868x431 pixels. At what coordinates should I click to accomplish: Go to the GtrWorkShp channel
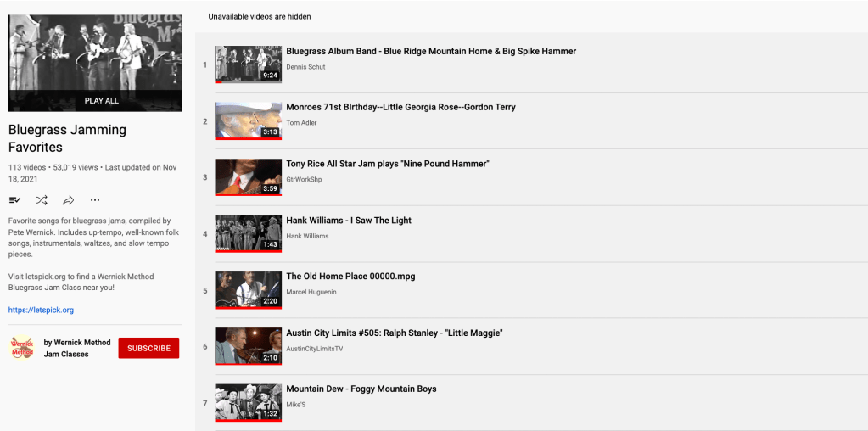click(304, 180)
